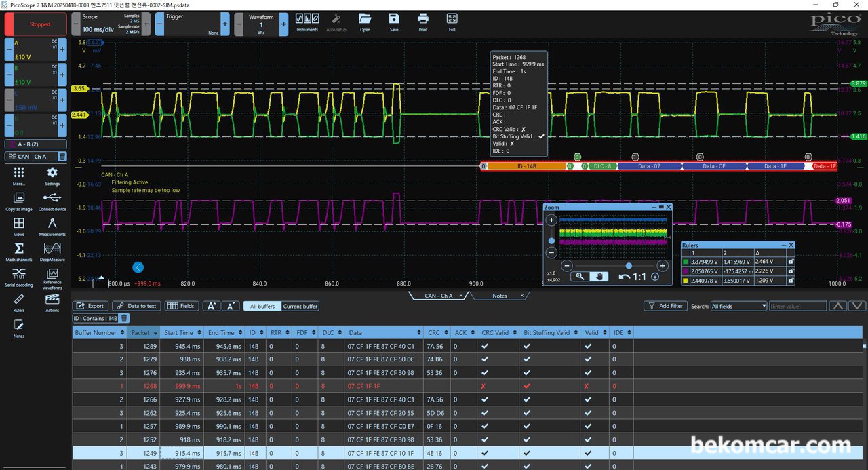The image size is (868, 470).
Task: Open disabled channel D settings
Action: click(x=35, y=125)
